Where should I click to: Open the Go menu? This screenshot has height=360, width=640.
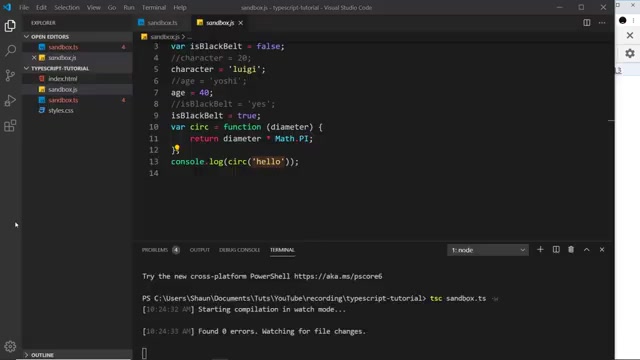112,7
